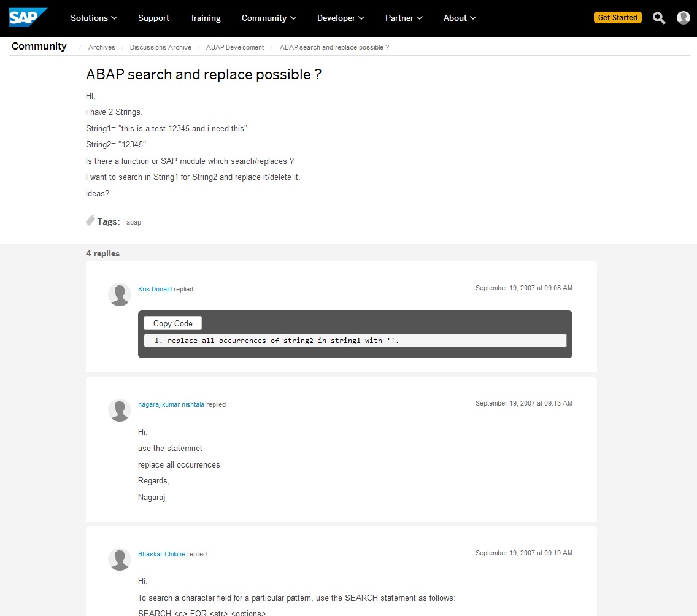Select the Training menu item

(205, 18)
